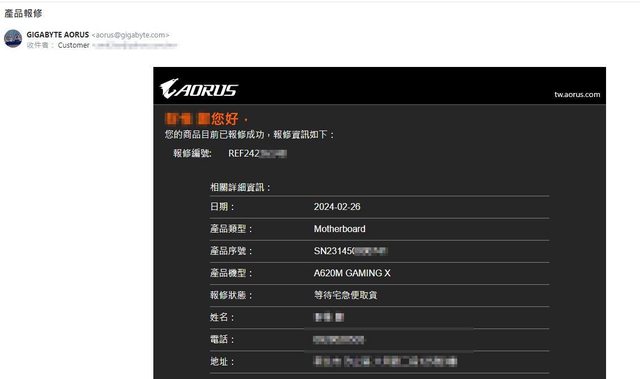
Task: Click sender email aorus@gigabyte.com
Action: click(x=130, y=35)
